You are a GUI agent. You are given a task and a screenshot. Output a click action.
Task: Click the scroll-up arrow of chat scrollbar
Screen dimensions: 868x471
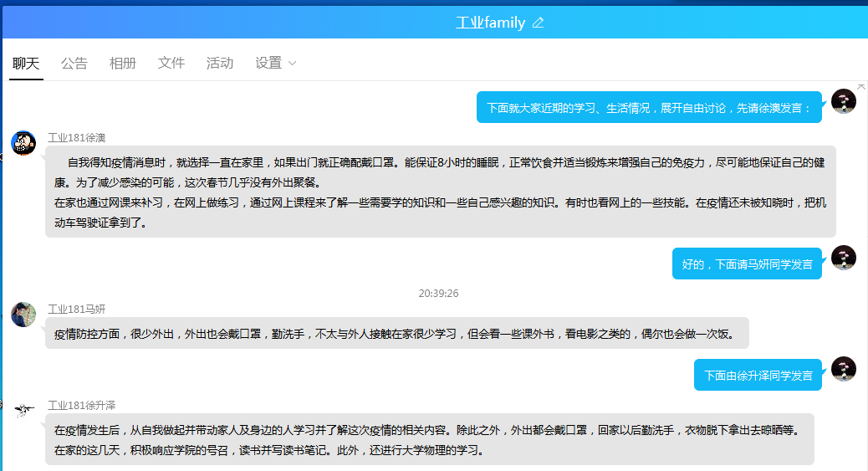861,87
